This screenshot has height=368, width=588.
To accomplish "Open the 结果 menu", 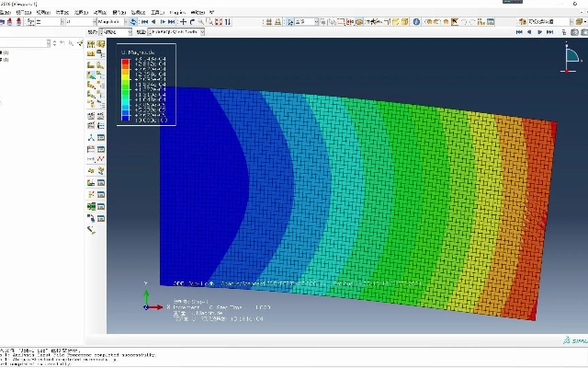I will [x=62, y=12].
